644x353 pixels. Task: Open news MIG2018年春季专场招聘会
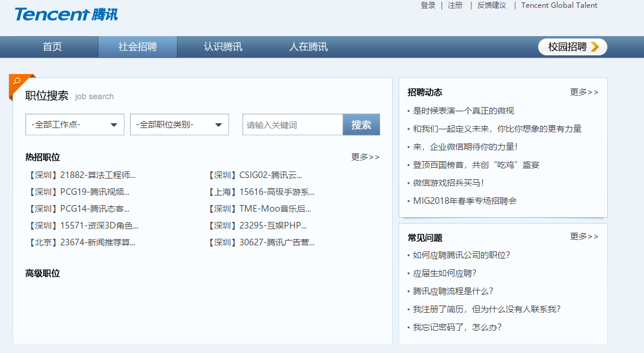(x=465, y=201)
